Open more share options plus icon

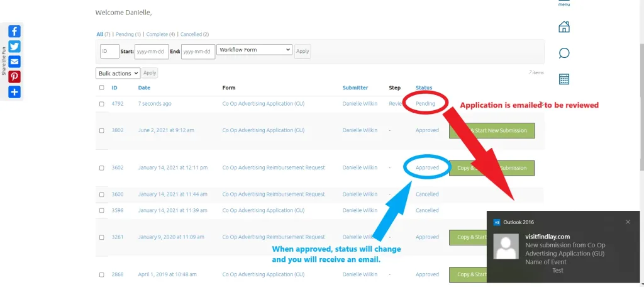coord(14,92)
